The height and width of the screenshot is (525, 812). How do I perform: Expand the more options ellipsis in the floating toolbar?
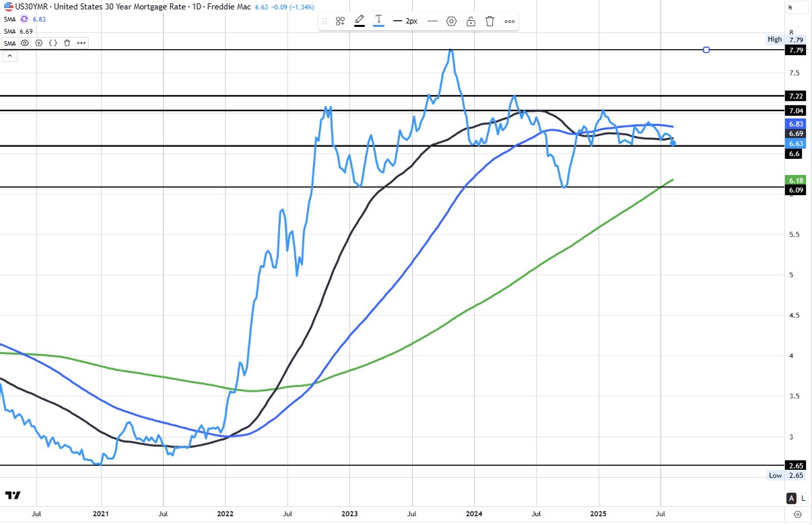pos(509,21)
